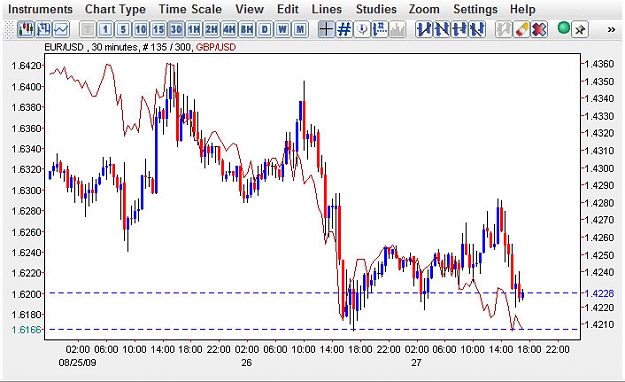The height and width of the screenshot is (382, 625).
Task: Expand the toolbar overflow chevron
Action: coord(611,30)
